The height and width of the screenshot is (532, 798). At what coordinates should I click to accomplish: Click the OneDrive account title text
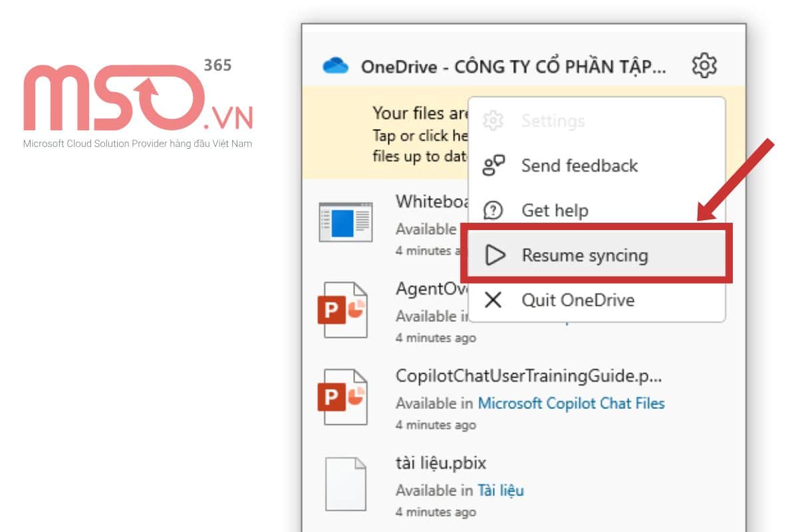[x=513, y=66]
